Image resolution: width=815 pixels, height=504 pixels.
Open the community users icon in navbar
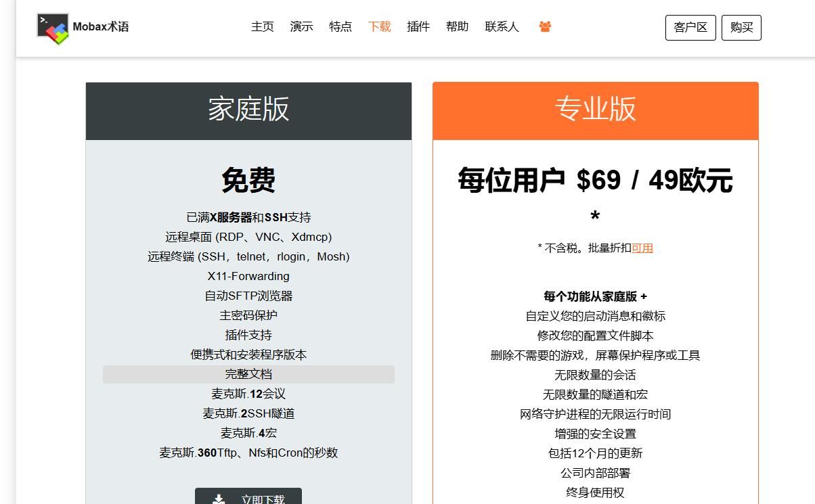coord(545,27)
